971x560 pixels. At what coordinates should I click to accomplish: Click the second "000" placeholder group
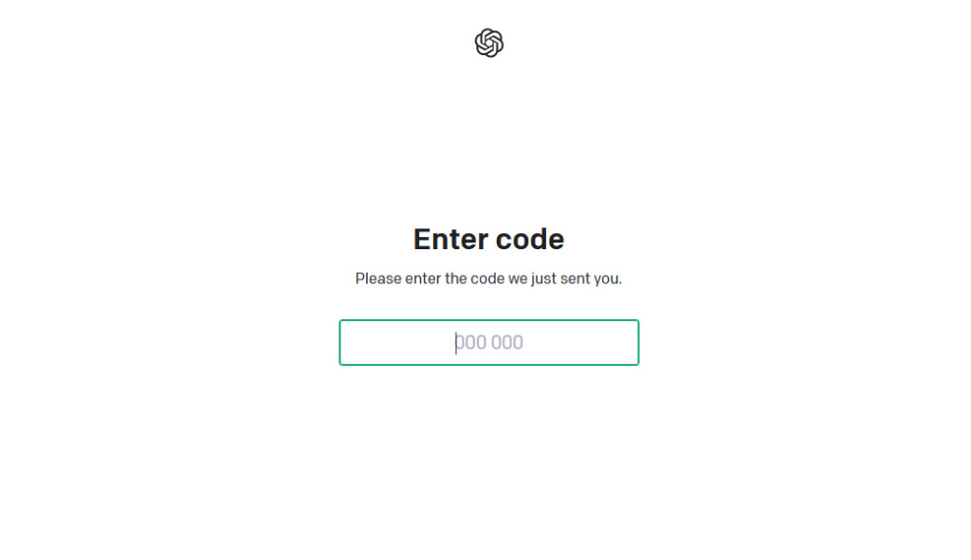point(507,342)
